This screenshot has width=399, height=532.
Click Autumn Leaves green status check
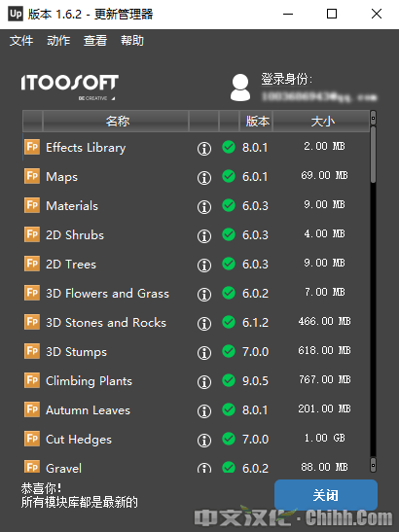(x=229, y=409)
